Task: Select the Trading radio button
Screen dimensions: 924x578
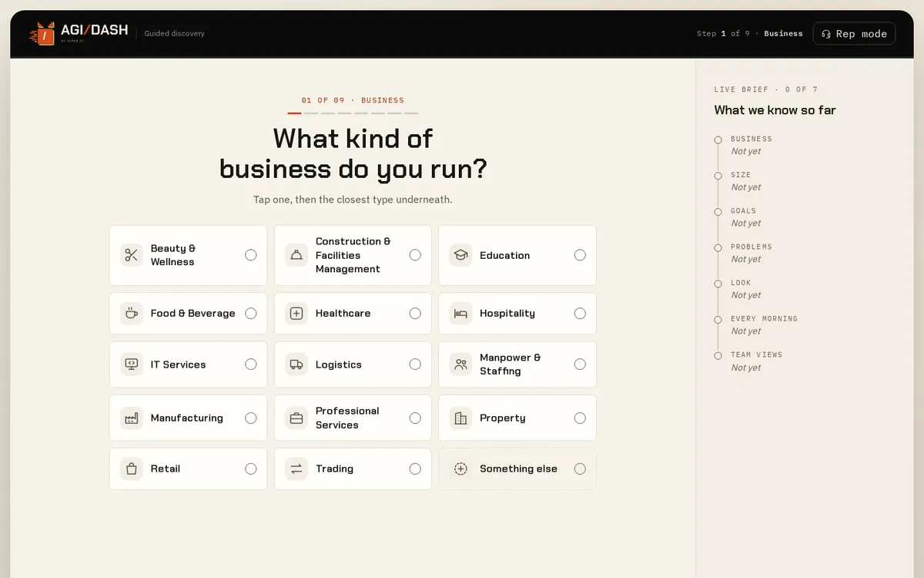Action: click(x=415, y=469)
